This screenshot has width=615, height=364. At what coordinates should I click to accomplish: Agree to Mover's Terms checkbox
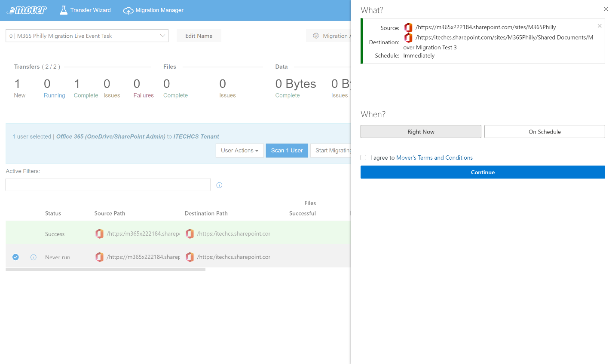point(364,158)
